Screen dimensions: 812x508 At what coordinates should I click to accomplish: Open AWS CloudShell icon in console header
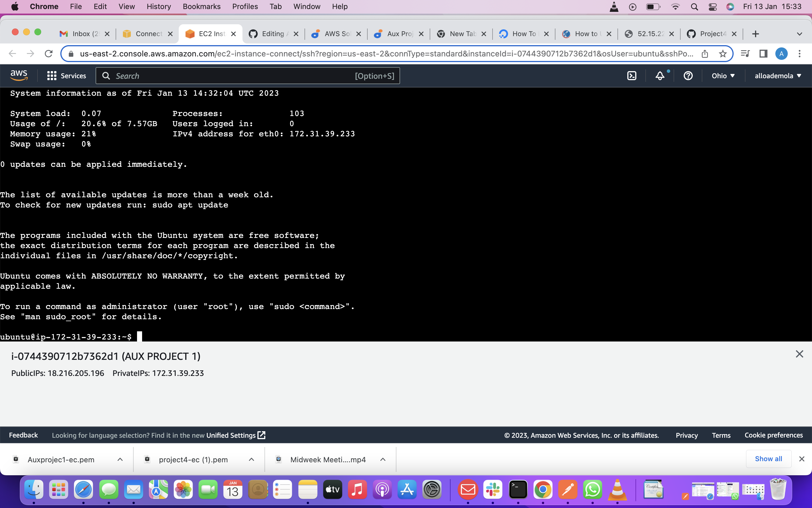pos(632,76)
